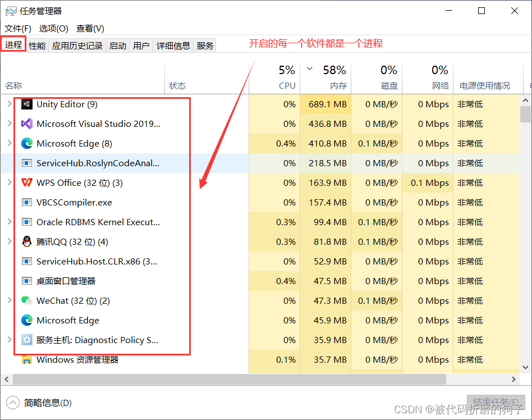Image resolution: width=532 pixels, height=420 pixels.
Task: Open the 查看(V) menu
Action: (90, 29)
